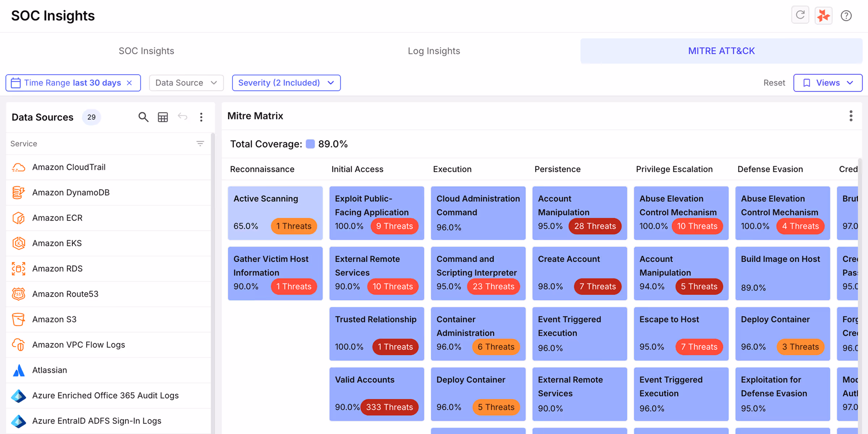This screenshot has width=868, height=434.
Task: Click Azure Enriched Office 365 icon
Action: point(18,395)
